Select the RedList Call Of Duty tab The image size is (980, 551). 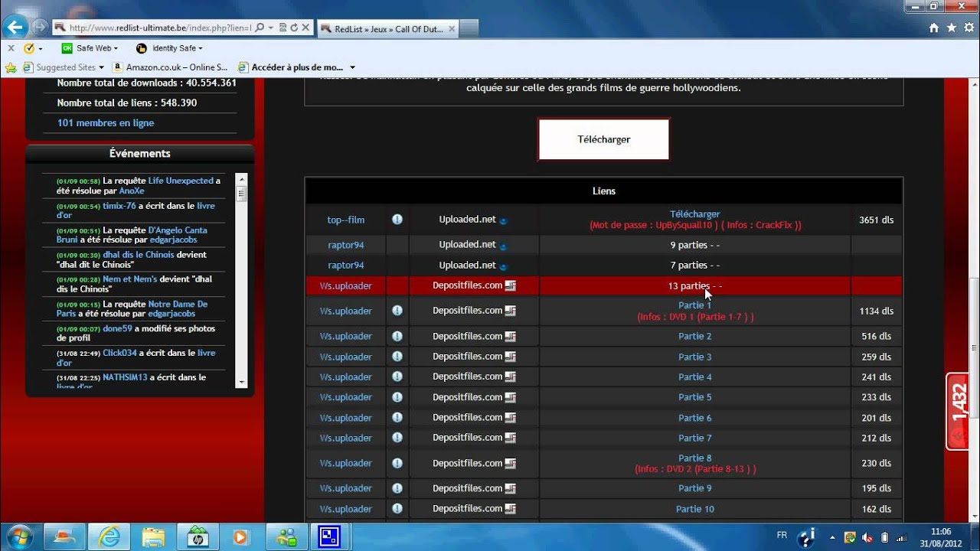coord(388,29)
